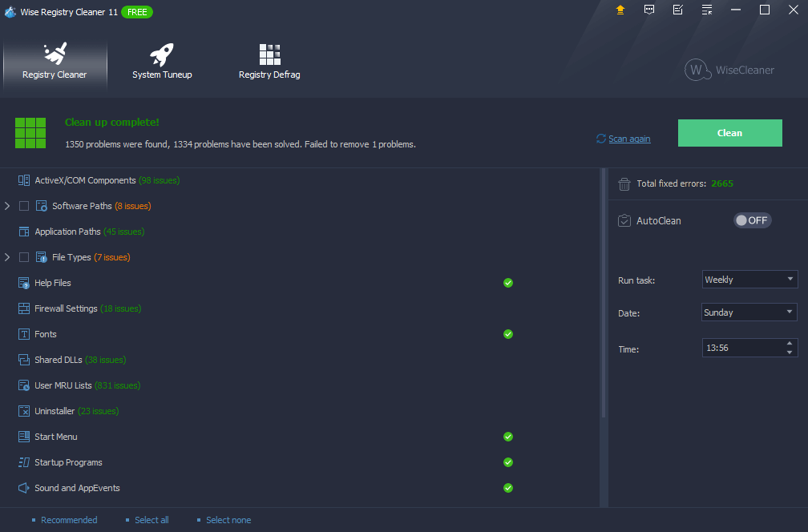Viewport: 808px width, 532px height.
Task: Expand the Software Paths tree item
Action: (x=7, y=206)
